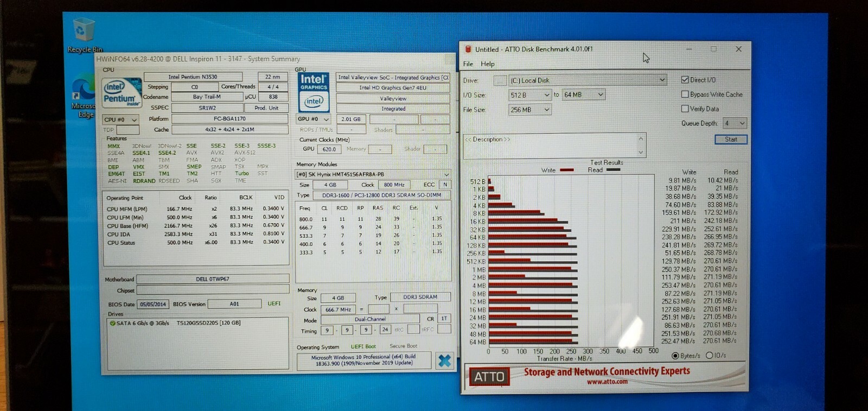Click the Intel Pentium logo in HWiNFO
This screenshot has width=868, height=411.
122,92
